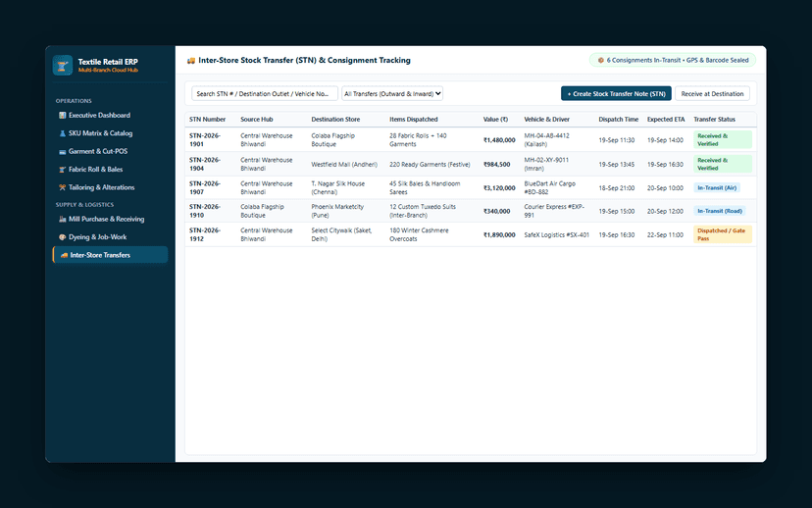
Task: Click the Executive Dashboard sidebar icon
Action: tap(62, 116)
